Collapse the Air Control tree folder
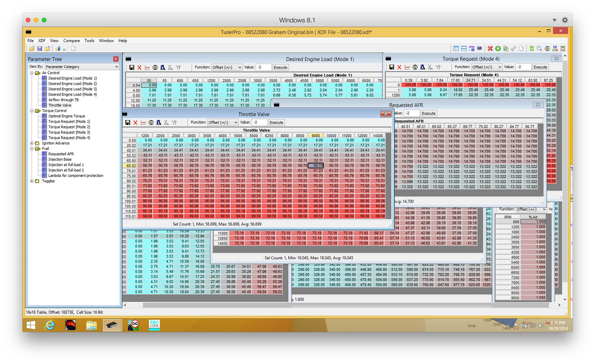Image resolution: width=595 pixels, height=364 pixels. 32,73
